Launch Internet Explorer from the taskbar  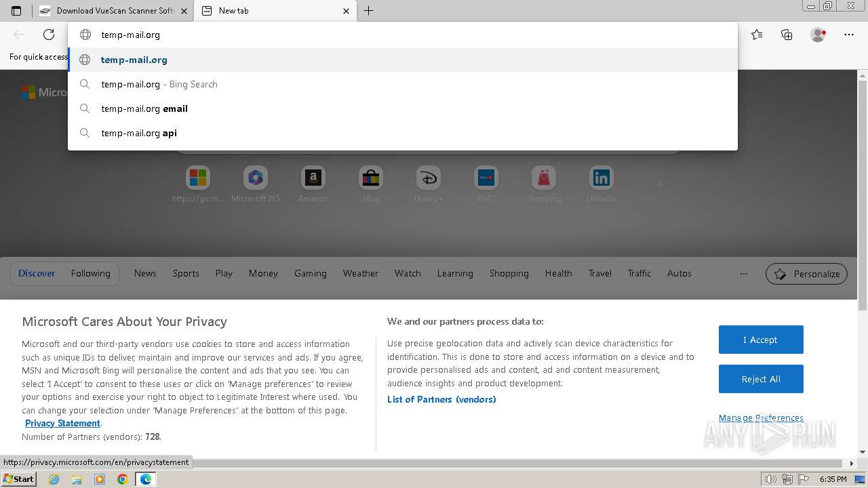(54, 479)
